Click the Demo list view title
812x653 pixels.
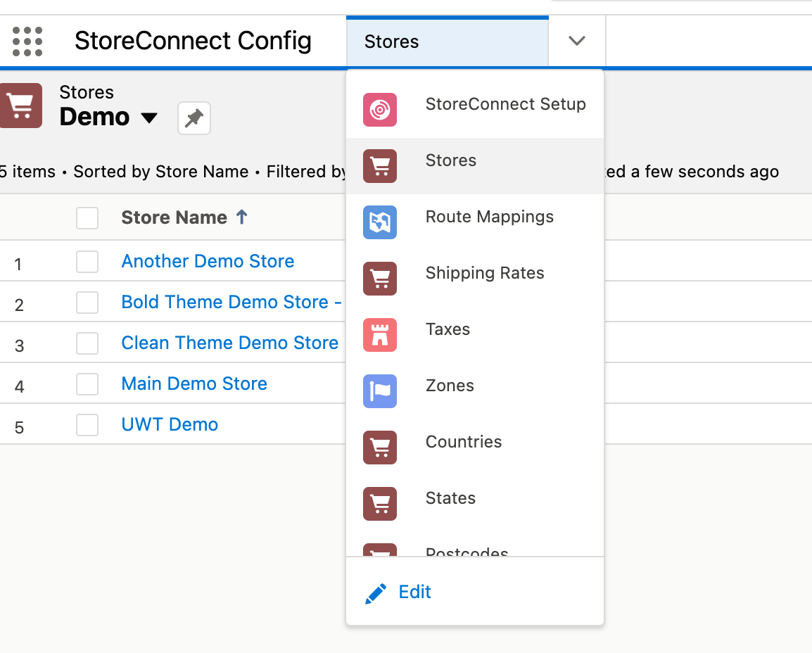pyautogui.click(x=95, y=117)
